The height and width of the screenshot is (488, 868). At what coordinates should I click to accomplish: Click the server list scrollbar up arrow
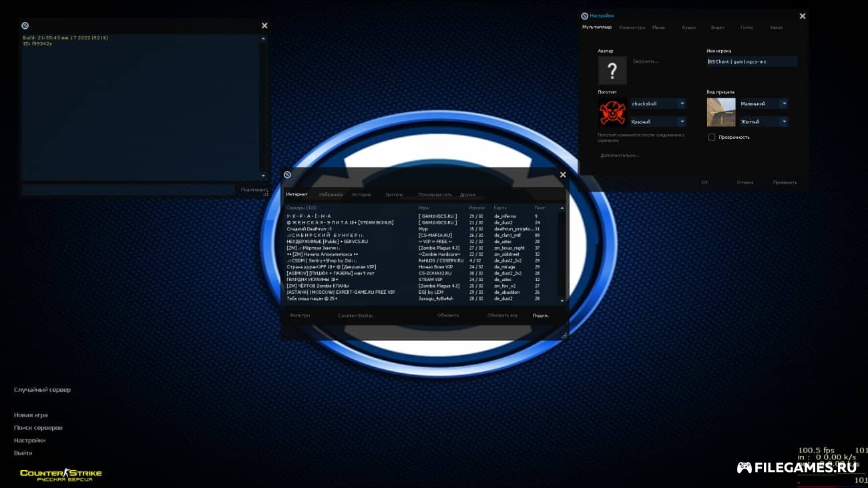point(562,208)
